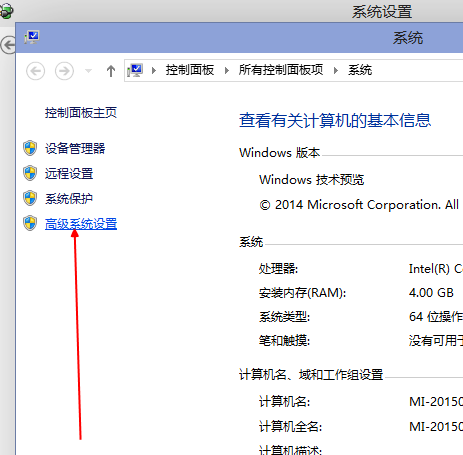Click the 计算机名、域和工作组设置 section header

(311, 375)
